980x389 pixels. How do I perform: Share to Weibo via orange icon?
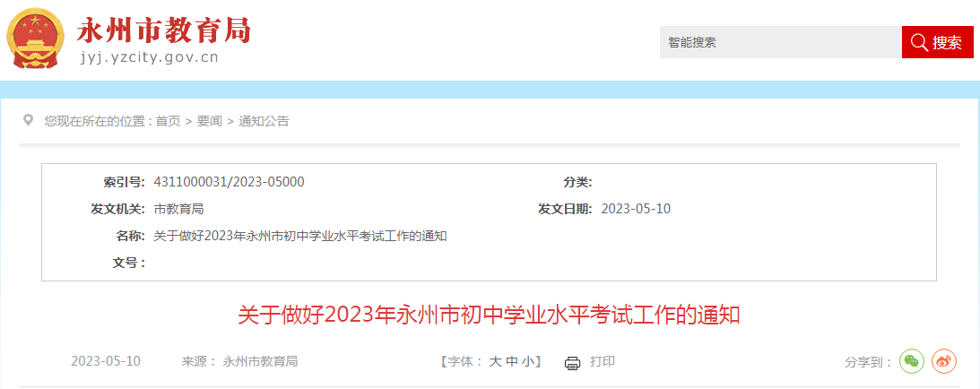tap(944, 361)
